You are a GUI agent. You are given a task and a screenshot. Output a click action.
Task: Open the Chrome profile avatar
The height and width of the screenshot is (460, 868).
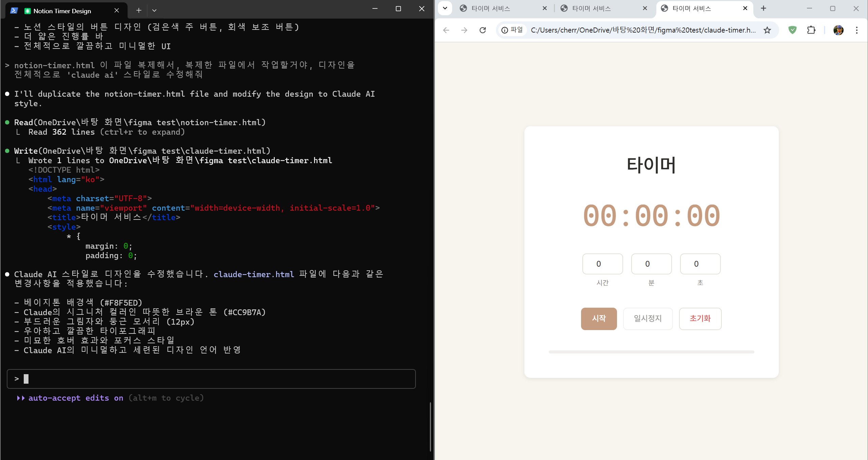click(838, 30)
